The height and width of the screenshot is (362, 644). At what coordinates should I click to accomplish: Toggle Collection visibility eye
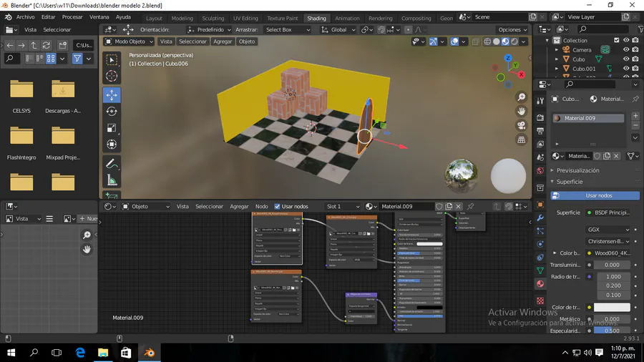626,40
